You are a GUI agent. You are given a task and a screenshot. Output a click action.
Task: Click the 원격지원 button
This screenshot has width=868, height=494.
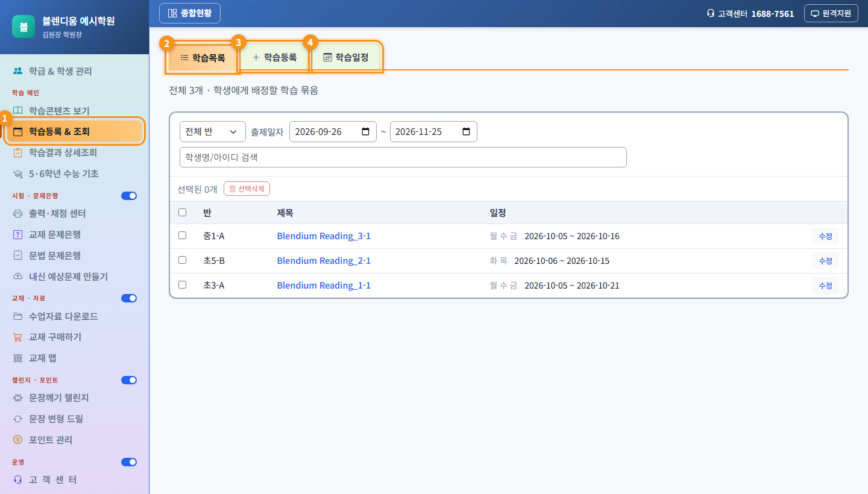[x=831, y=13]
